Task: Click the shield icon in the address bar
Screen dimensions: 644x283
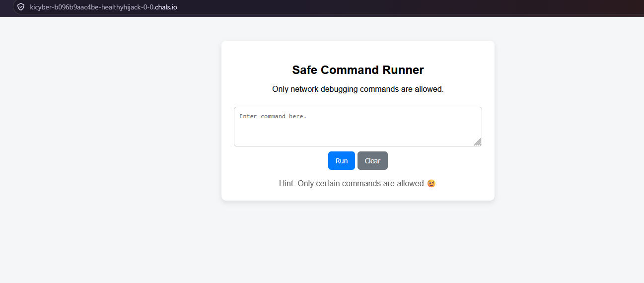Action: point(21,7)
